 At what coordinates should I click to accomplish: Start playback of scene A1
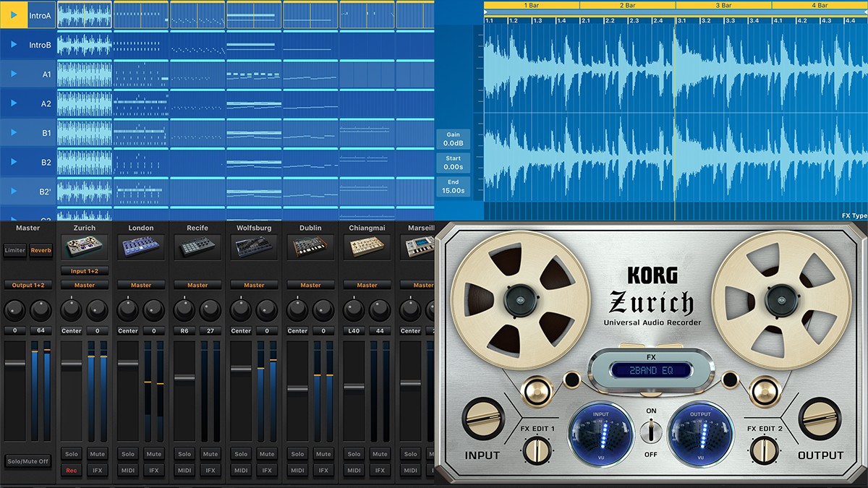coord(14,74)
